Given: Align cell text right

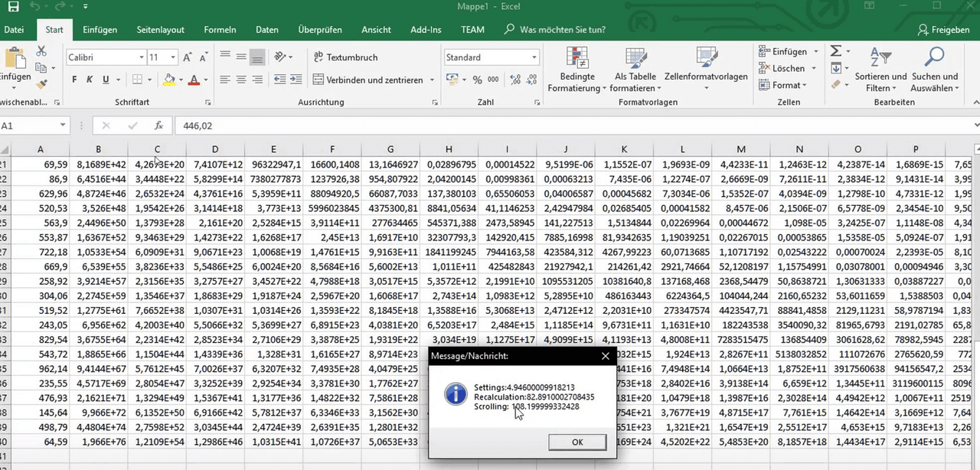Looking at the screenshot, I should click(257, 80).
